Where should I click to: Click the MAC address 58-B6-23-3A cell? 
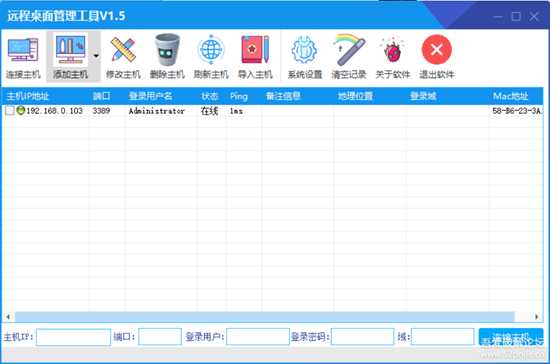pyautogui.click(x=516, y=111)
